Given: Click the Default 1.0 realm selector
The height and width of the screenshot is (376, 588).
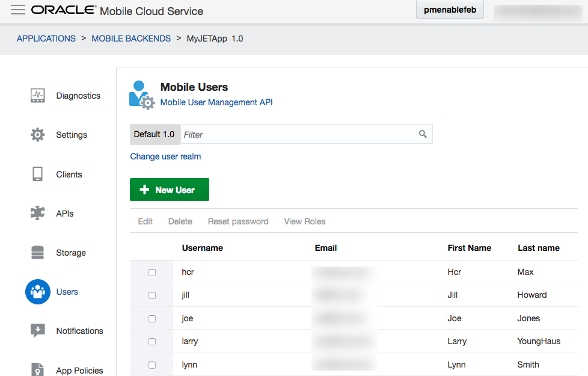Looking at the screenshot, I should pyautogui.click(x=155, y=134).
